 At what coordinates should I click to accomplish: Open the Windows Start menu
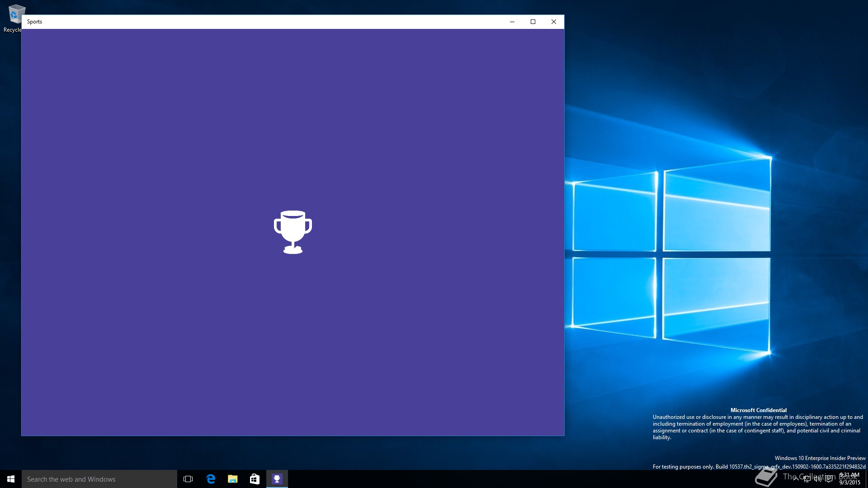point(11,479)
